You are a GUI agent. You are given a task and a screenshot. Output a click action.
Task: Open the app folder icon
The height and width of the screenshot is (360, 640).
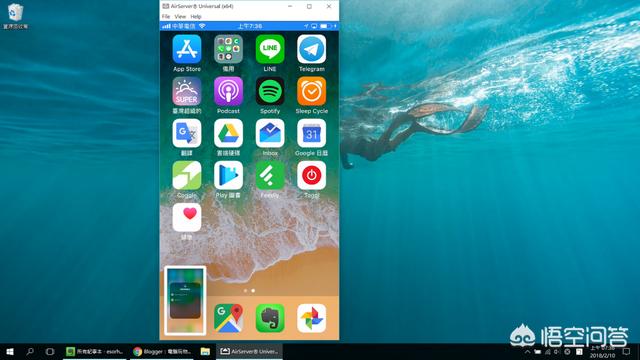(228, 49)
